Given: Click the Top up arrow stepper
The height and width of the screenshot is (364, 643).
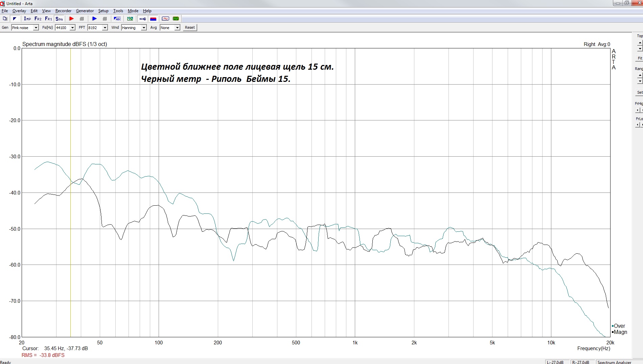Looking at the screenshot, I should [640, 43].
